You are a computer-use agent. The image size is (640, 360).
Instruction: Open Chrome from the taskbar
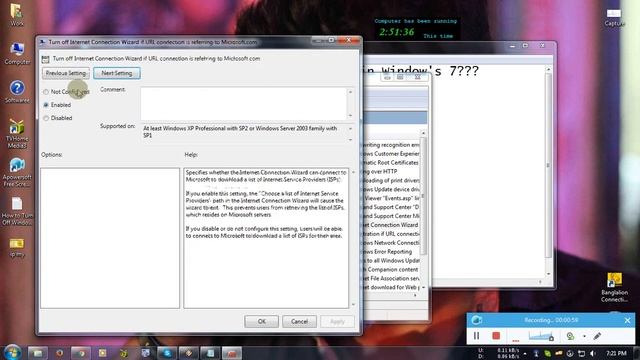click(81, 353)
